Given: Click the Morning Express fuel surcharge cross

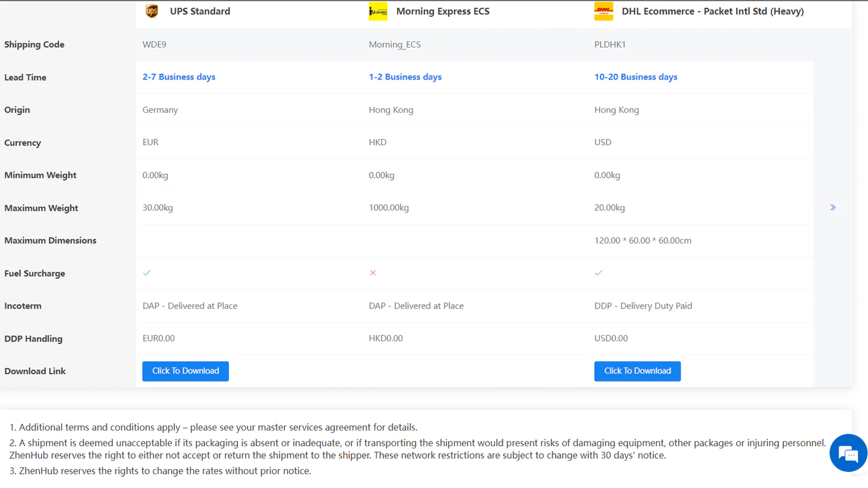Looking at the screenshot, I should (373, 273).
